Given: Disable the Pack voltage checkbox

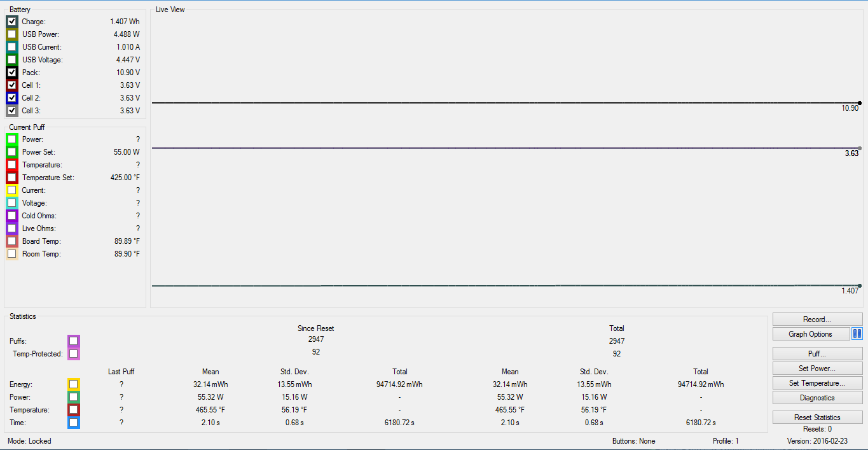Looking at the screenshot, I should tap(12, 73).
